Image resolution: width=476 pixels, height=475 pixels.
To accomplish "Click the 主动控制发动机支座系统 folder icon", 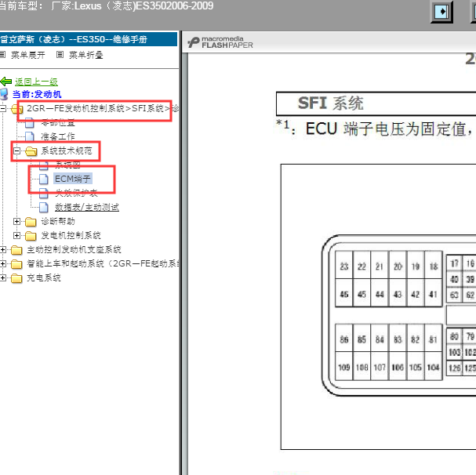I will (x=16, y=250).
